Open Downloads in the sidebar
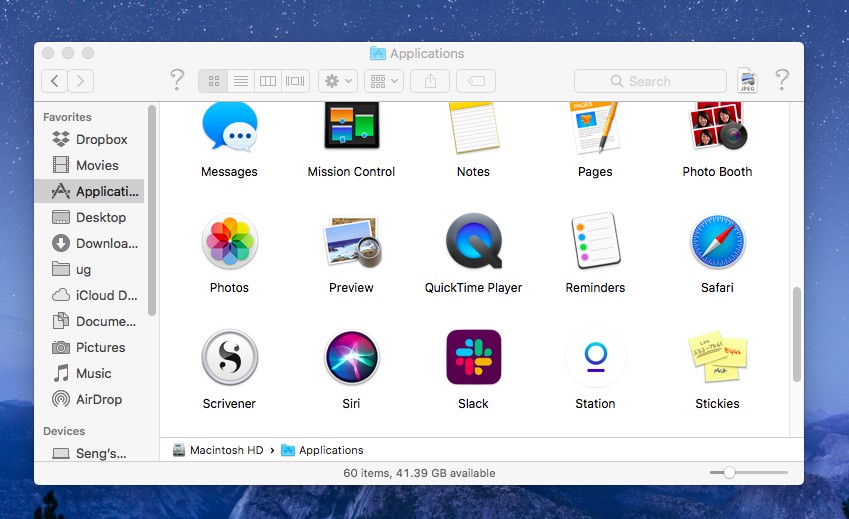The image size is (849, 519). 90,243
